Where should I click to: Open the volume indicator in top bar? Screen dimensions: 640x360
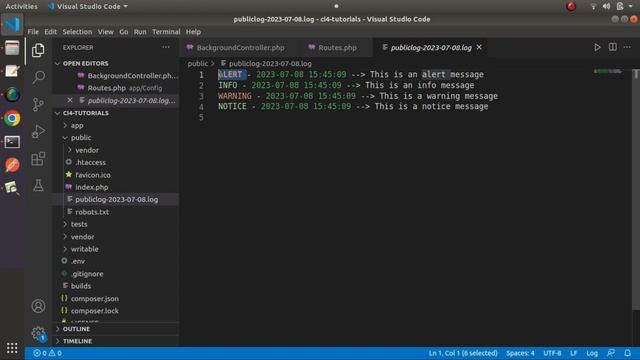point(606,6)
